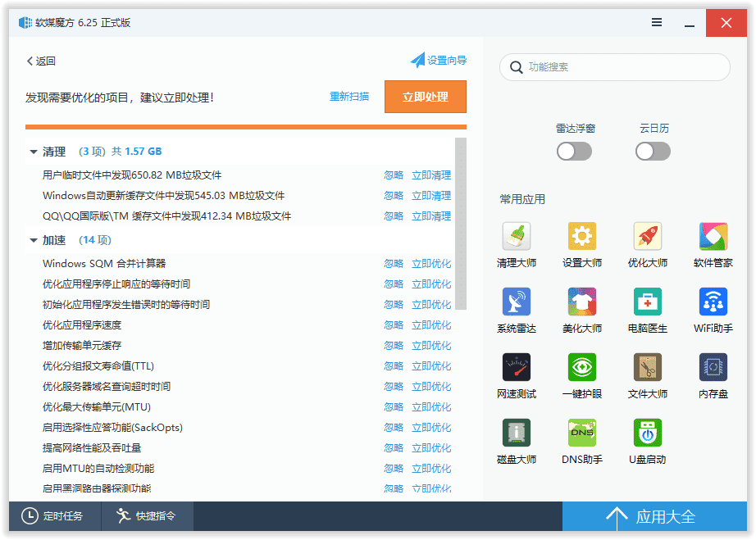
Task: Open 快捷指令 in the bottom bar
Action: coord(148,516)
